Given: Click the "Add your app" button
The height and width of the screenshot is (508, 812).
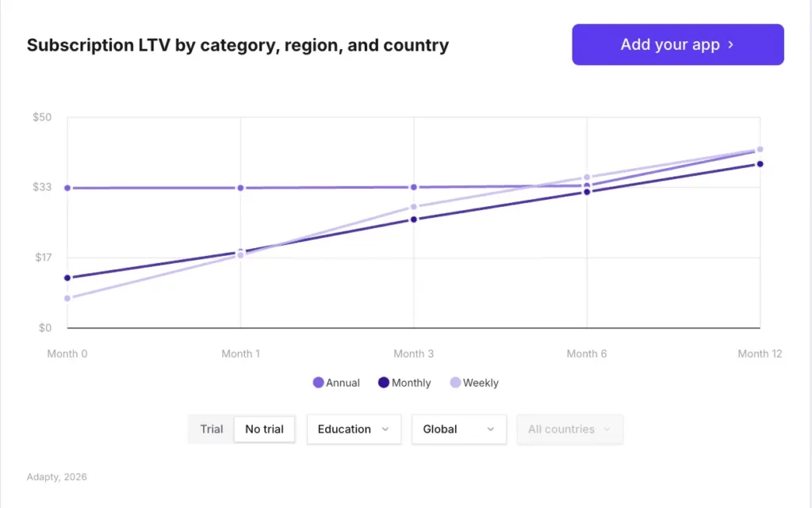Looking at the screenshot, I should click(677, 44).
